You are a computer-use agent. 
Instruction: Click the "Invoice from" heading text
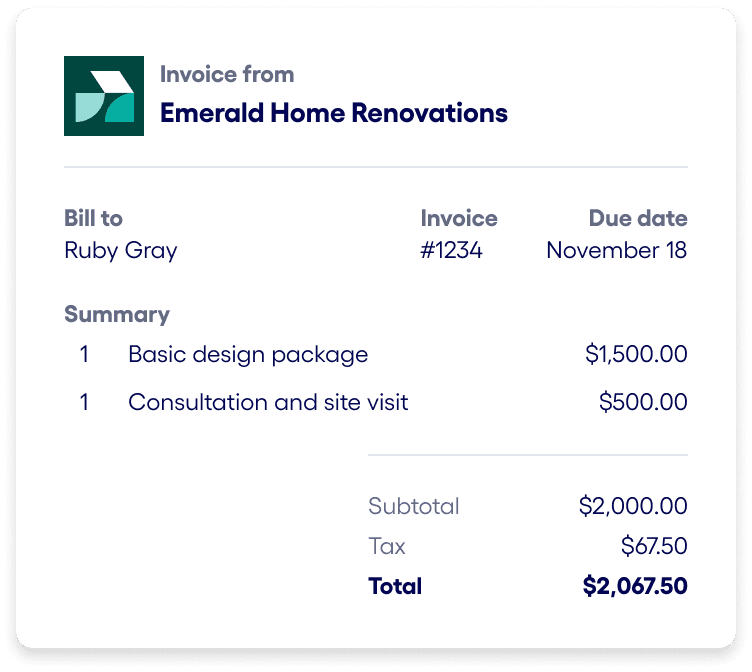(227, 74)
